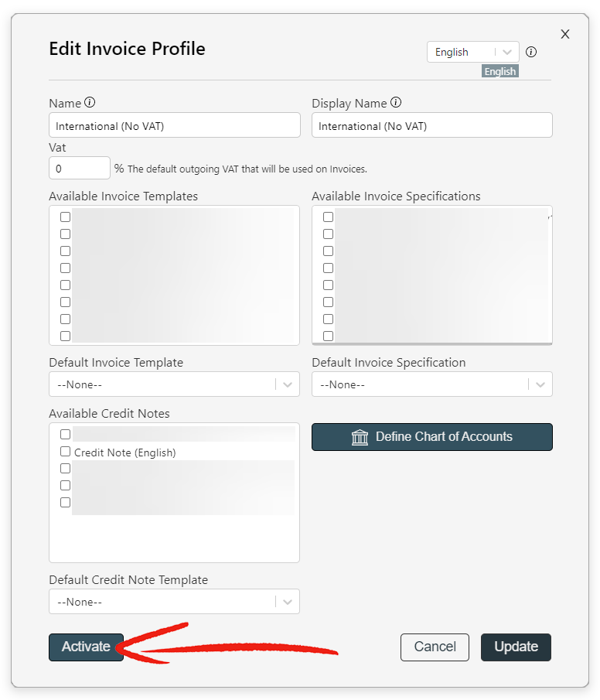Click the info icon beside Display Name
Viewport: 600px width, 700px height.
pyautogui.click(x=396, y=103)
